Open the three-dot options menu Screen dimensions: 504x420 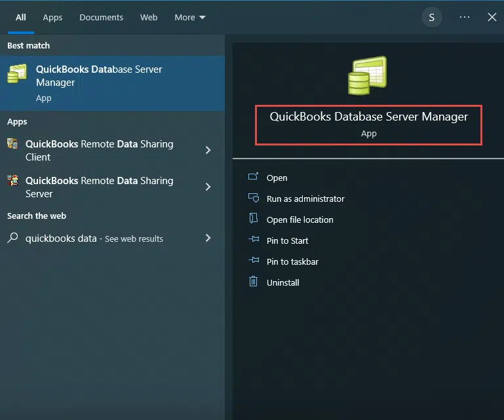click(x=465, y=18)
